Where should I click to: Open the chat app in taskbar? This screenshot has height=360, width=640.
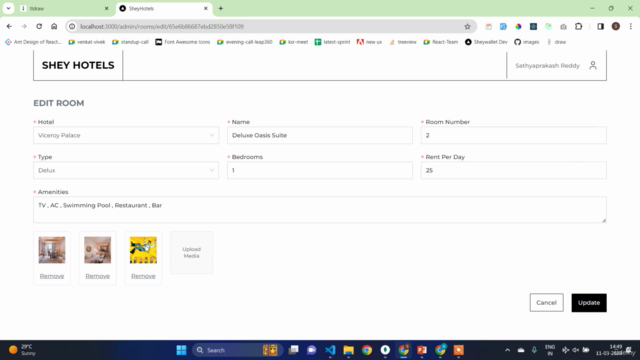click(x=312, y=350)
